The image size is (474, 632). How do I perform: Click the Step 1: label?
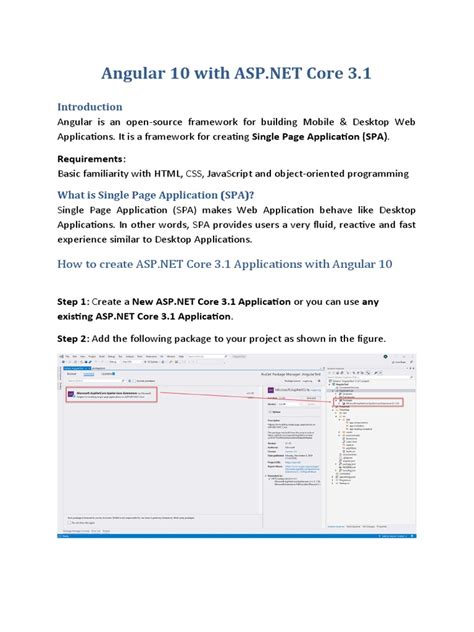coord(73,302)
